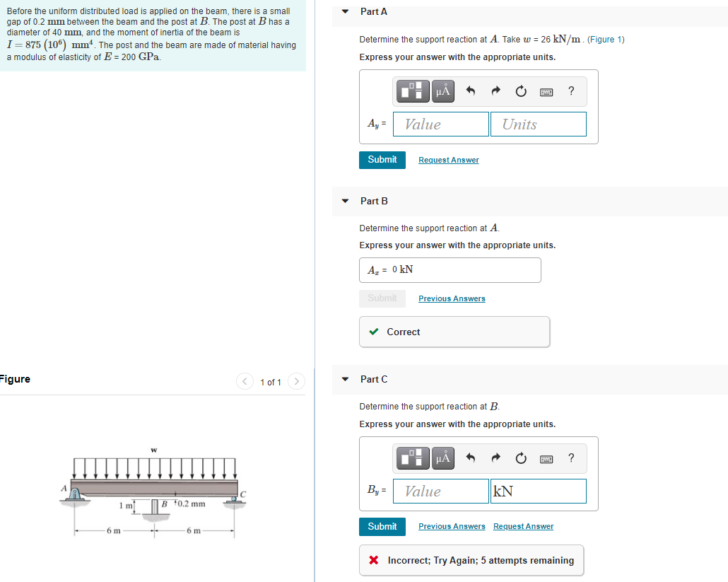Viewport: 728px width, 582px height.
Task: Open the equation template icon in Part C
Action: tap(412, 458)
